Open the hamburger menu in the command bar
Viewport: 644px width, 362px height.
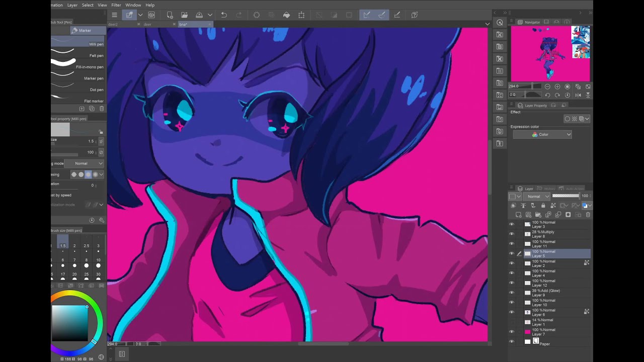[x=114, y=15]
